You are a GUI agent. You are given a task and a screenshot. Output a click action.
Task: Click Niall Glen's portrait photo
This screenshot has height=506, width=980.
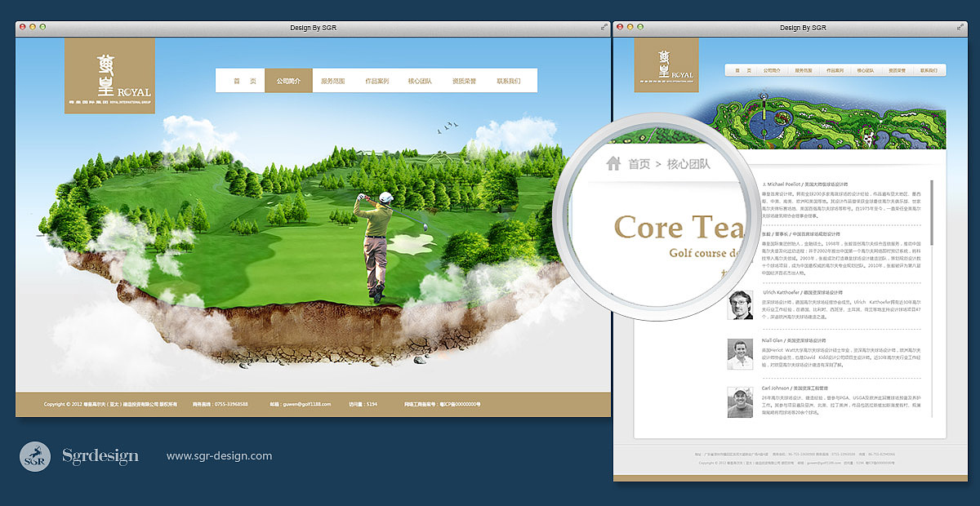click(x=740, y=355)
